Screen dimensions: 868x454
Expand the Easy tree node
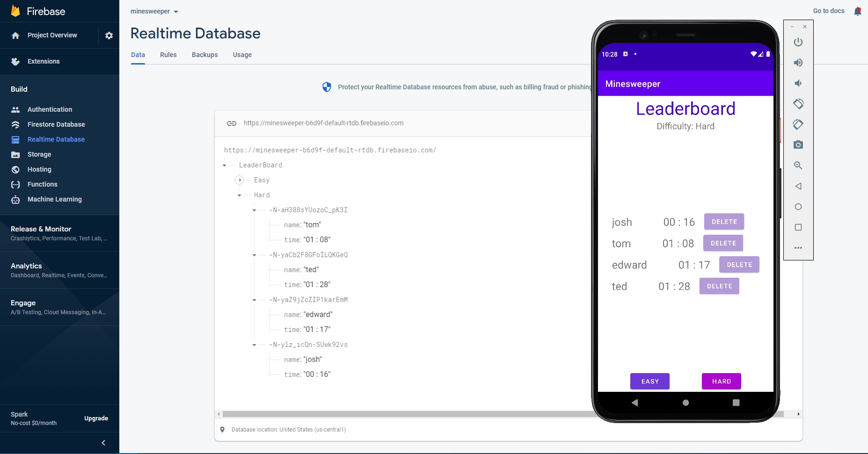(240, 180)
